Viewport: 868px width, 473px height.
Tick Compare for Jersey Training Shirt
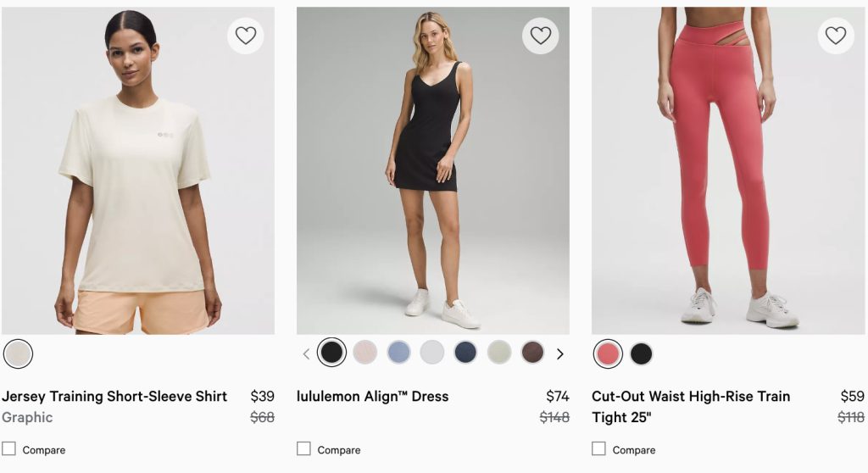pyautogui.click(x=9, y=449)
